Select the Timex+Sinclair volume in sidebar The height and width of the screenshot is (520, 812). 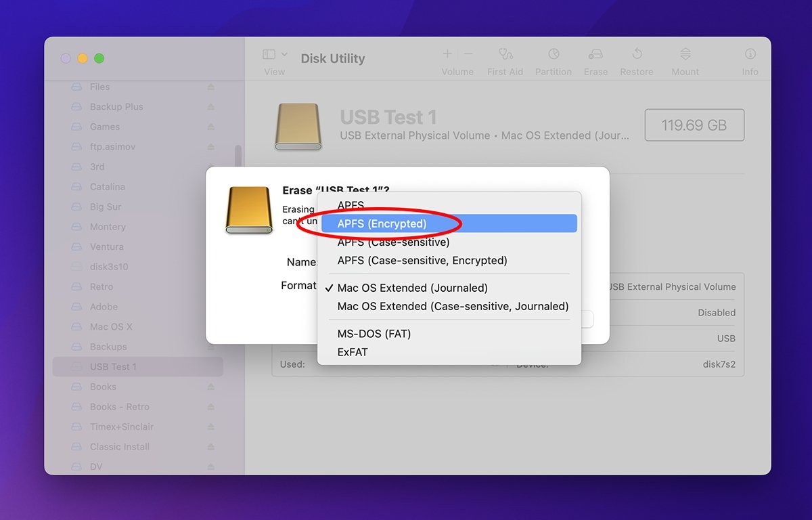[x=122, y=427]
